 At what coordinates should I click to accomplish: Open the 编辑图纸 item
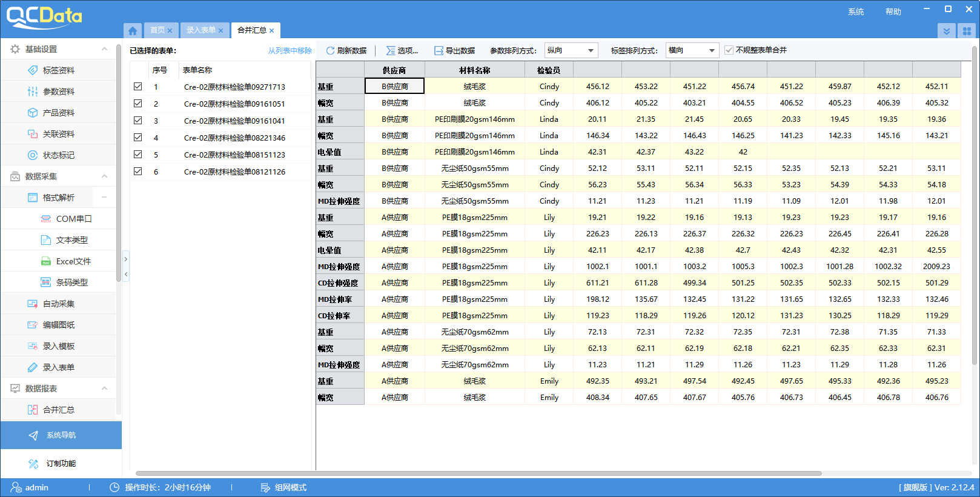(58, 325)
